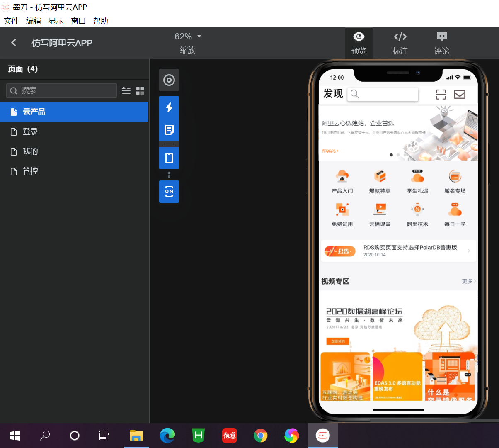Switch pages panel to list view icon
The width and height of the screenshot is (499, 448).
click(126, 90)
